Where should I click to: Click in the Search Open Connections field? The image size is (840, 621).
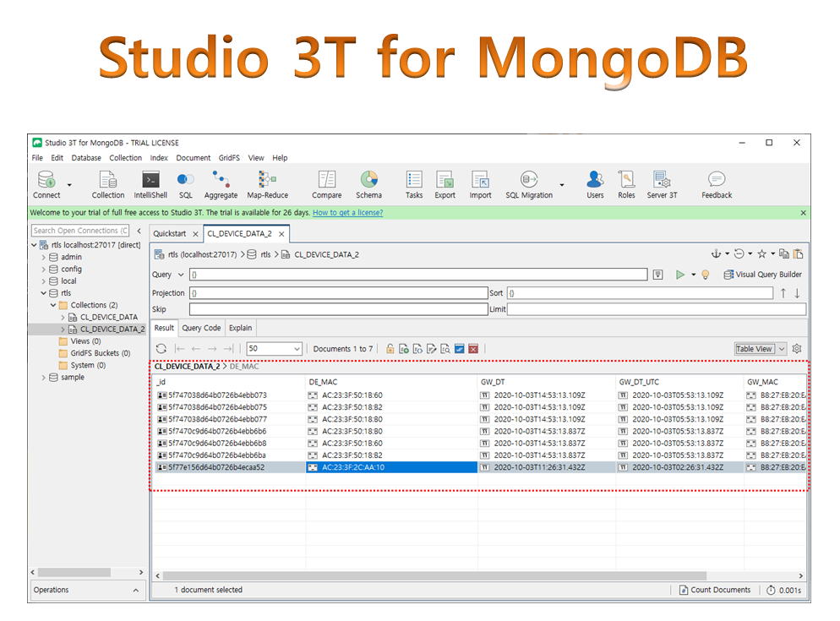[80, 231]
